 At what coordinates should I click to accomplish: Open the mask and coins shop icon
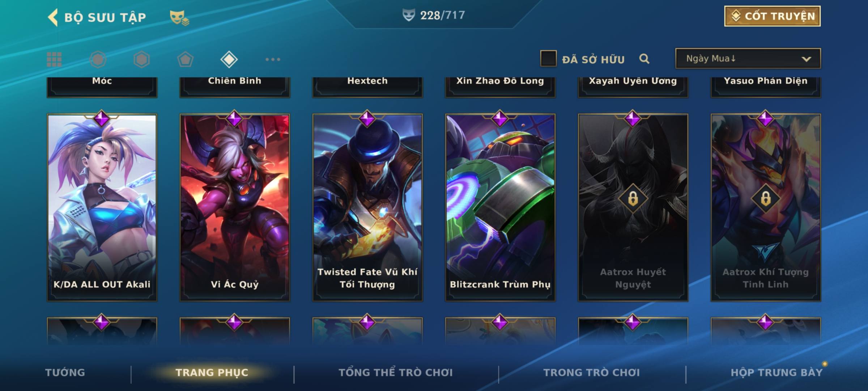pyautogui.click(x=179, y=17)
